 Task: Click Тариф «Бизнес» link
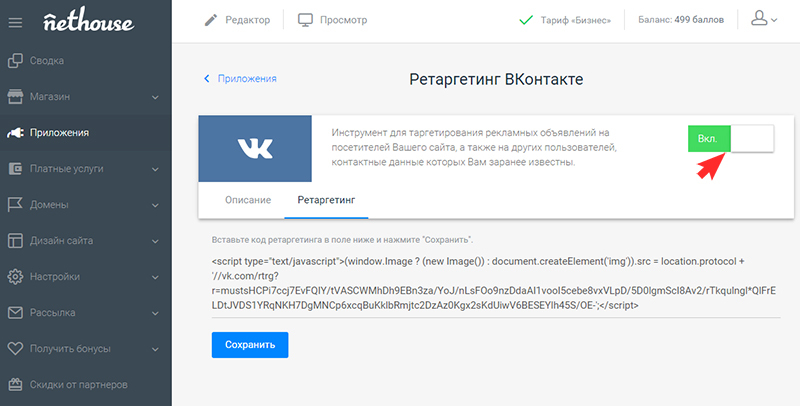(x=576, y=21)
